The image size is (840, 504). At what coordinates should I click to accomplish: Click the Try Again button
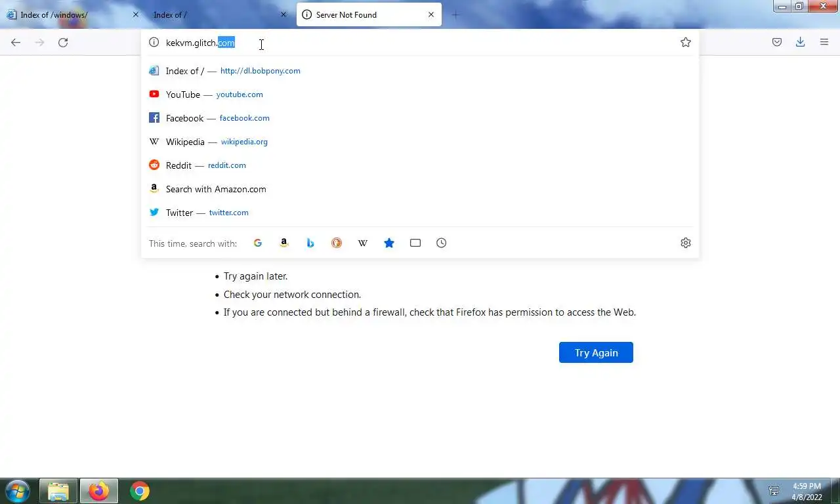pos(596,352)
